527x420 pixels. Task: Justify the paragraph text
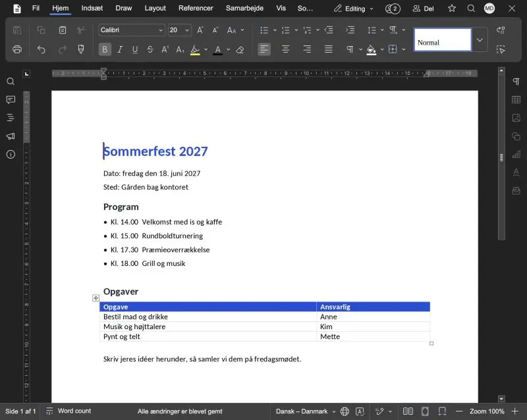click(x=329, y=50)
